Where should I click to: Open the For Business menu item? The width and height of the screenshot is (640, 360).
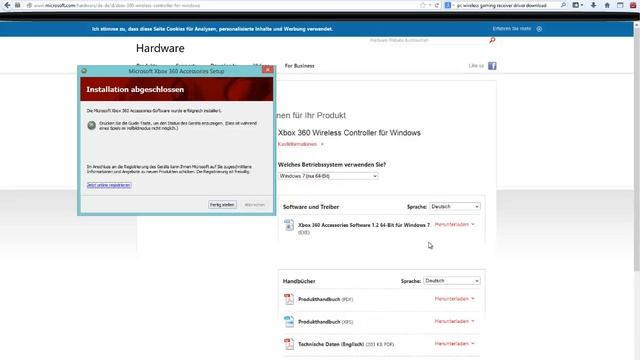pos(300,66)
